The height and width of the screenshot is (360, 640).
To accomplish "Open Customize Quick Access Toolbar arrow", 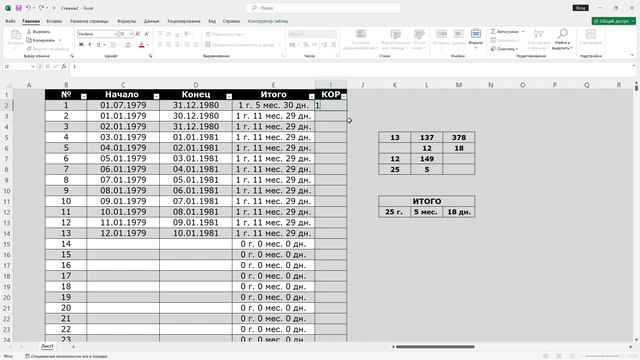I will 54,8.
